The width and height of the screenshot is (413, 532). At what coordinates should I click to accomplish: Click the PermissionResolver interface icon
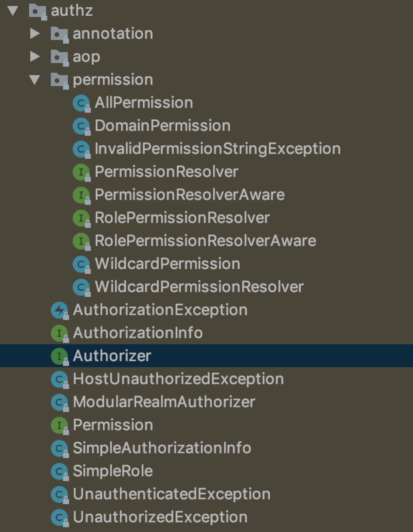coord(81,172)
